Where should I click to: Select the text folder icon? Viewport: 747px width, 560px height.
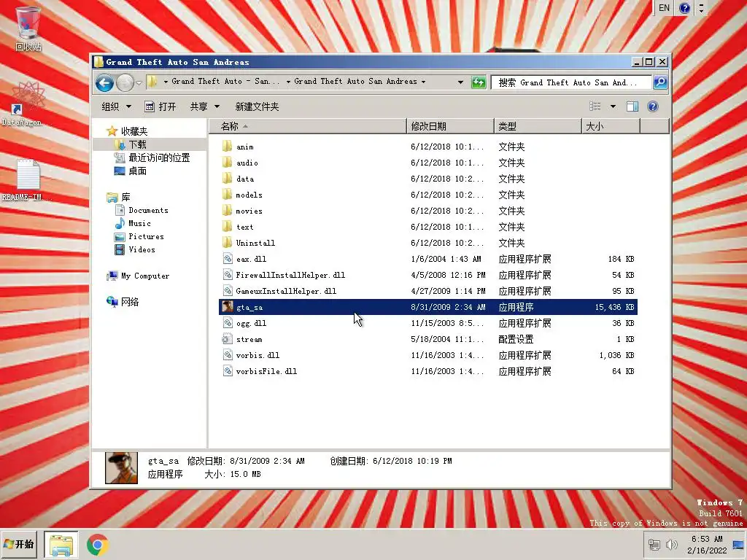228,227
